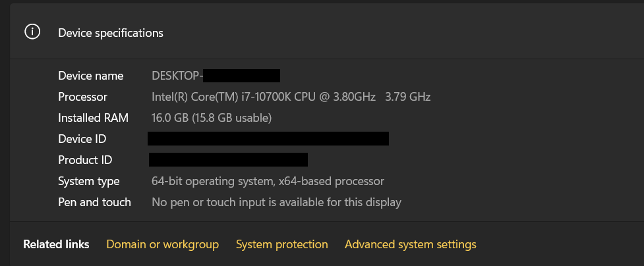Select the No pen or touch input text
The height and width of the screenshot is (266, 644).
(276, 202)
